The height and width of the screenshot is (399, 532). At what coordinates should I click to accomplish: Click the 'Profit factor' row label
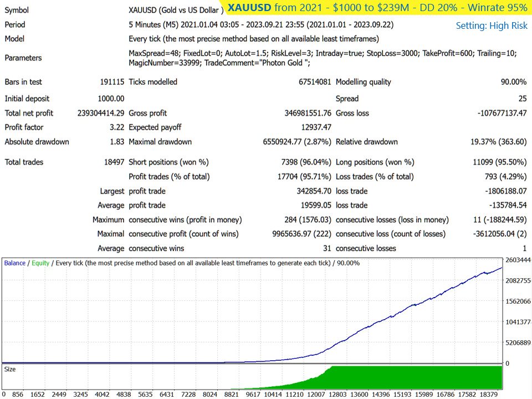24,127
